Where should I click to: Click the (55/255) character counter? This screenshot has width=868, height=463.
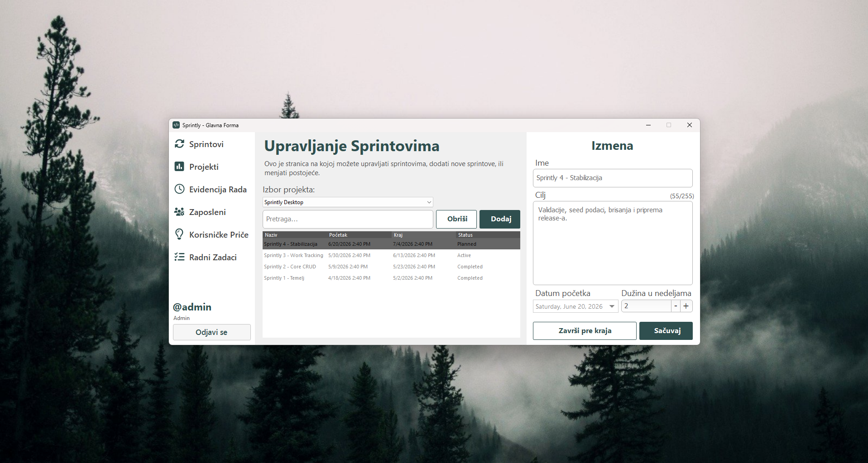pos(682,196)
